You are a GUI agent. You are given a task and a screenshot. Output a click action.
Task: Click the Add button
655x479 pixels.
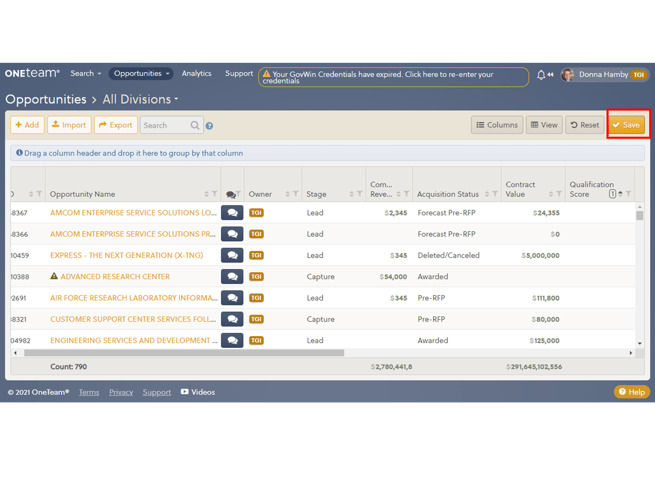27,125
